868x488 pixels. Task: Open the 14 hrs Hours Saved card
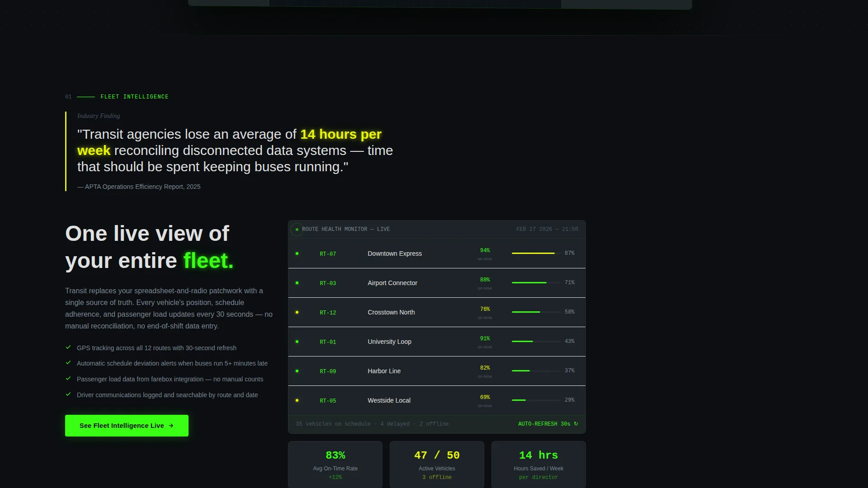[538, 465]
